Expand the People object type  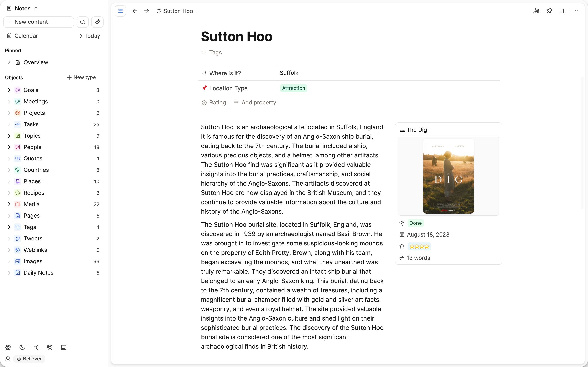[x=9, y=147]
